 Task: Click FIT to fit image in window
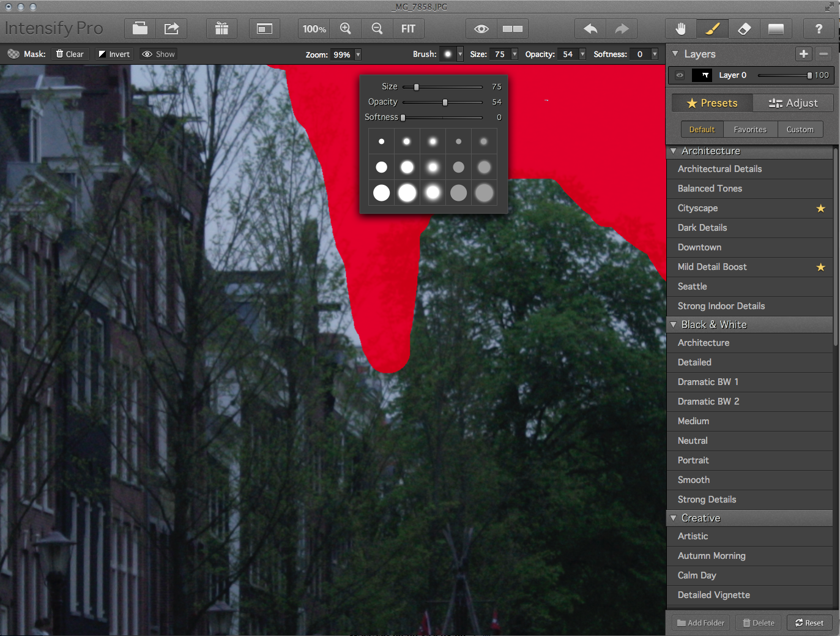tap(408, 28)
